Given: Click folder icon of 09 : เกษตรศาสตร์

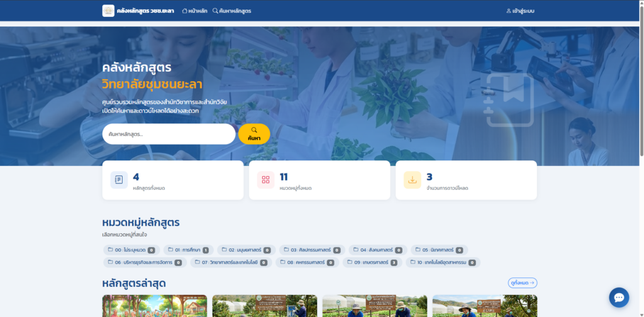Looking at the screenshot, I should [x=349, y=262].
